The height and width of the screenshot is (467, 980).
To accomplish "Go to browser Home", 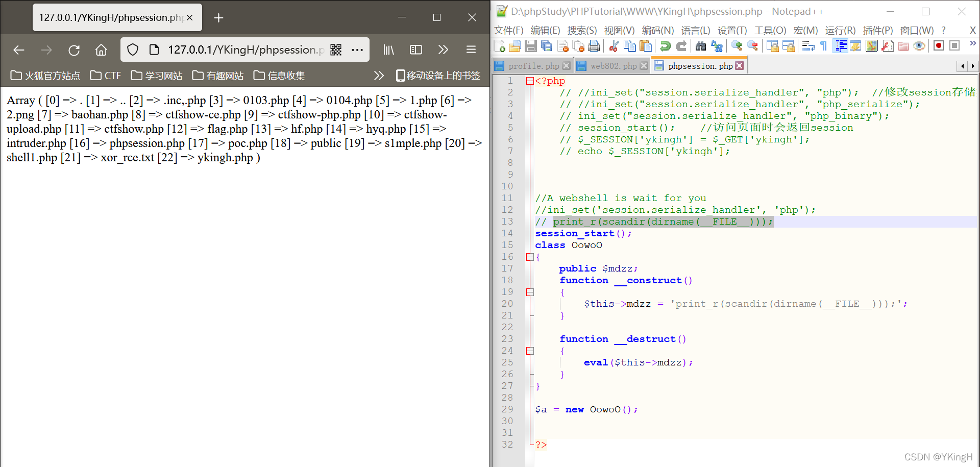I will point(101,50).
